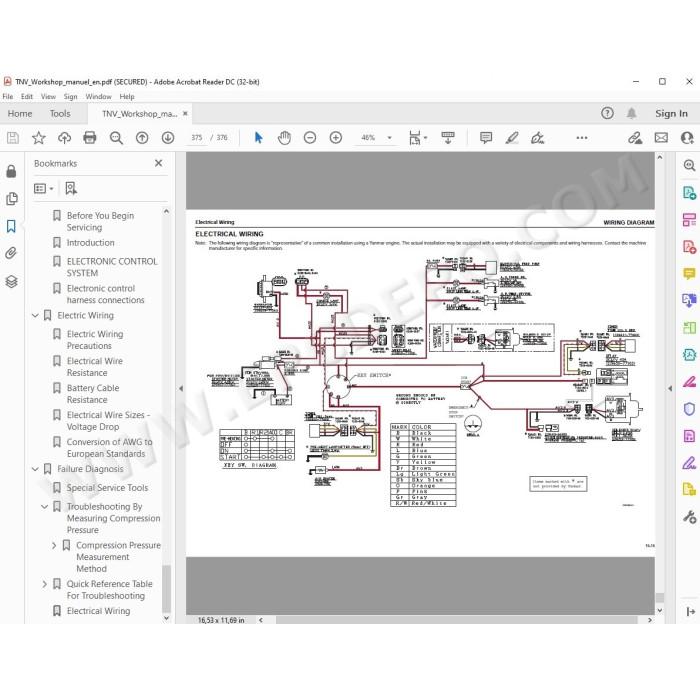The width and height of the screenshot is (700, 700).
Task: Open the Window menu
Action: coord(98,96)
